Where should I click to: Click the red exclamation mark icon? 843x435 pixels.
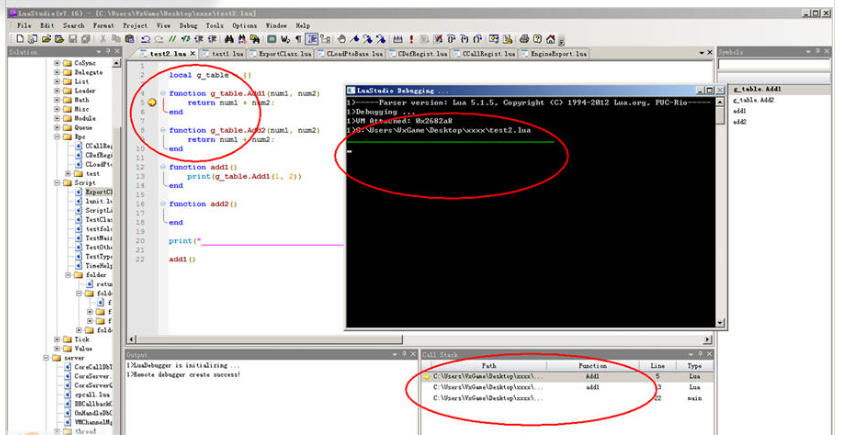411,39
